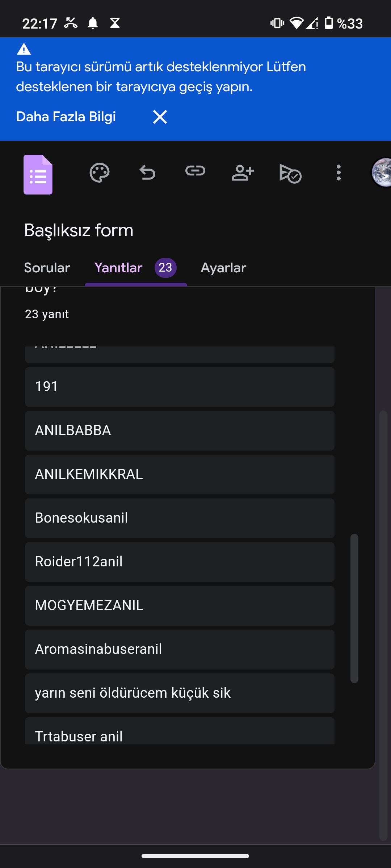Open the three-dot more options menu
This screenshot has height=868, width=391.
click(339, 173)
